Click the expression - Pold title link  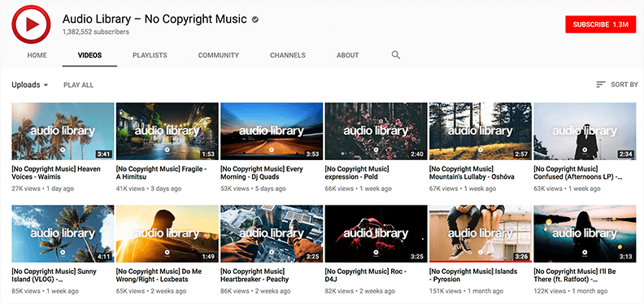coord(357,173)
